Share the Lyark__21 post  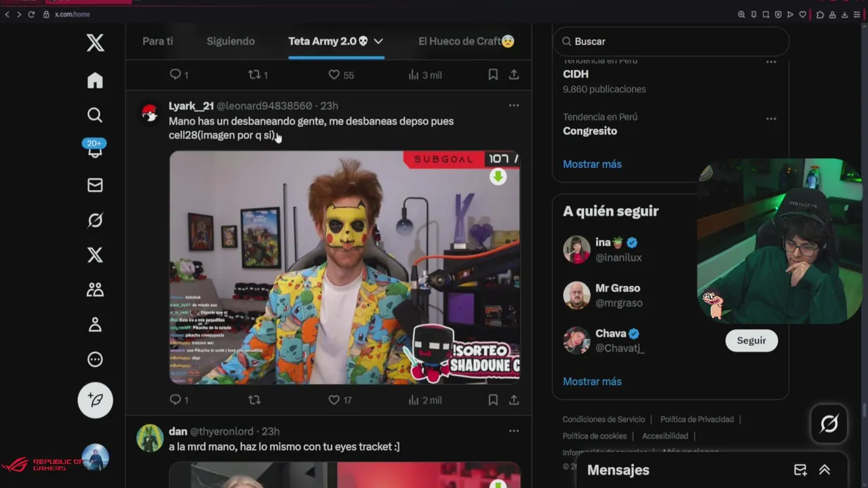coord(514,401)
